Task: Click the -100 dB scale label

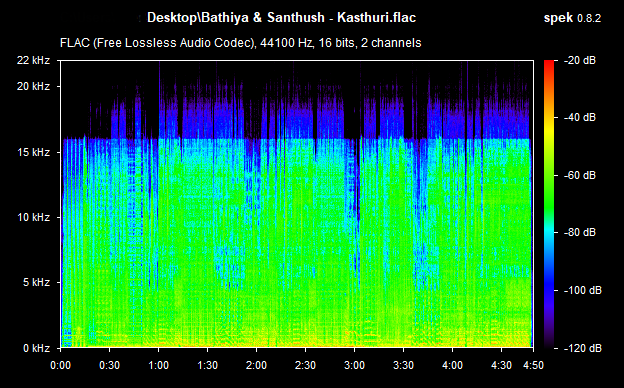Action: coord(583,290)
